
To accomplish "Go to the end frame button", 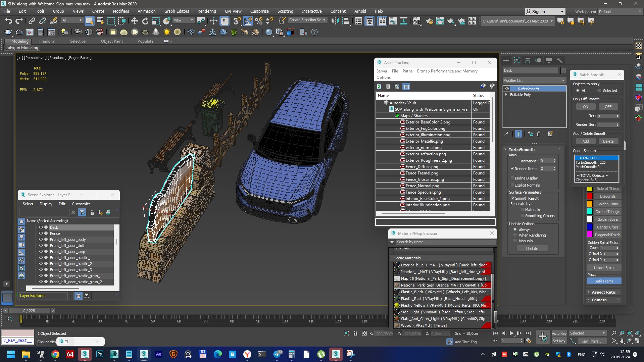I will coord(528,333).
